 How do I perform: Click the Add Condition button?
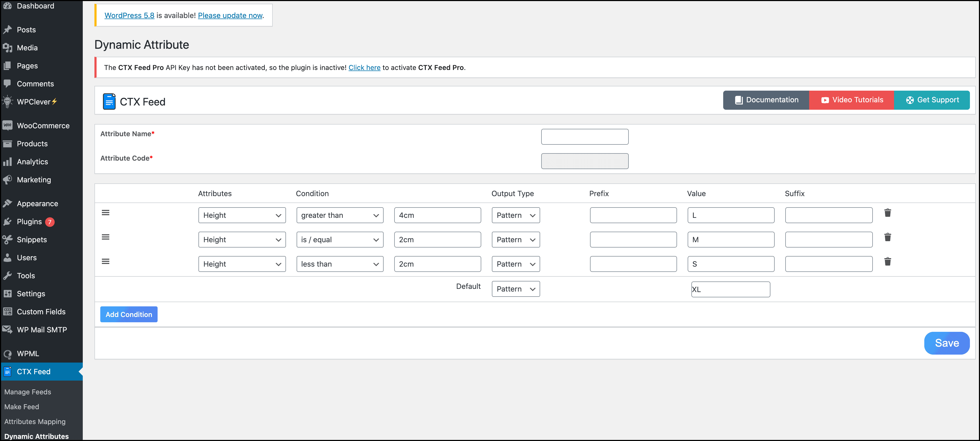pyautogui.click(x=129, y=314)
